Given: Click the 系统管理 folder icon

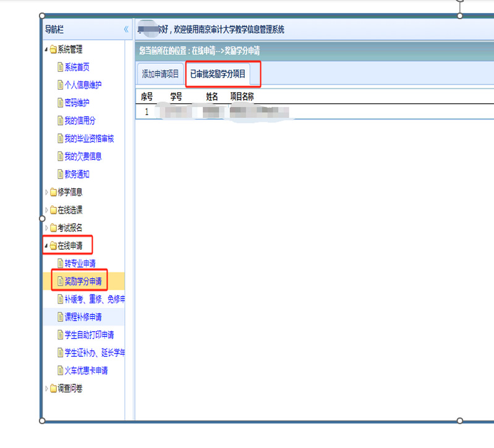Looking at the screenshot, I should (53, 49).
